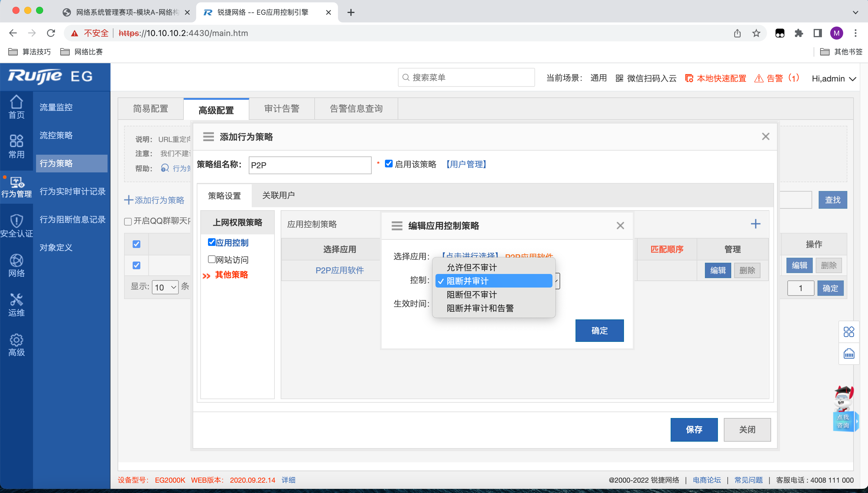The height and width of the screenshot is (493, 868).
Task: Click the 保存 button
Action: pyautogui.click(x=694, y=430)
